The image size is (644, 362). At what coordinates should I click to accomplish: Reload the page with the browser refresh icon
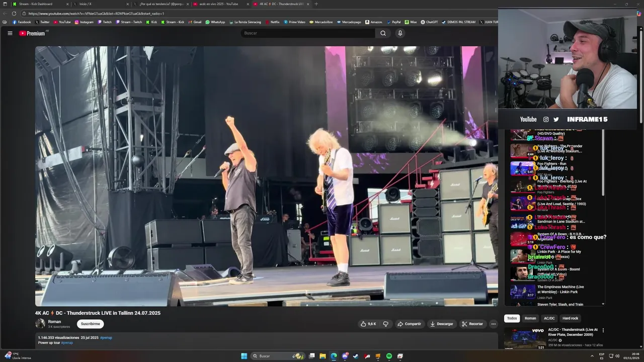pos(14,14)
